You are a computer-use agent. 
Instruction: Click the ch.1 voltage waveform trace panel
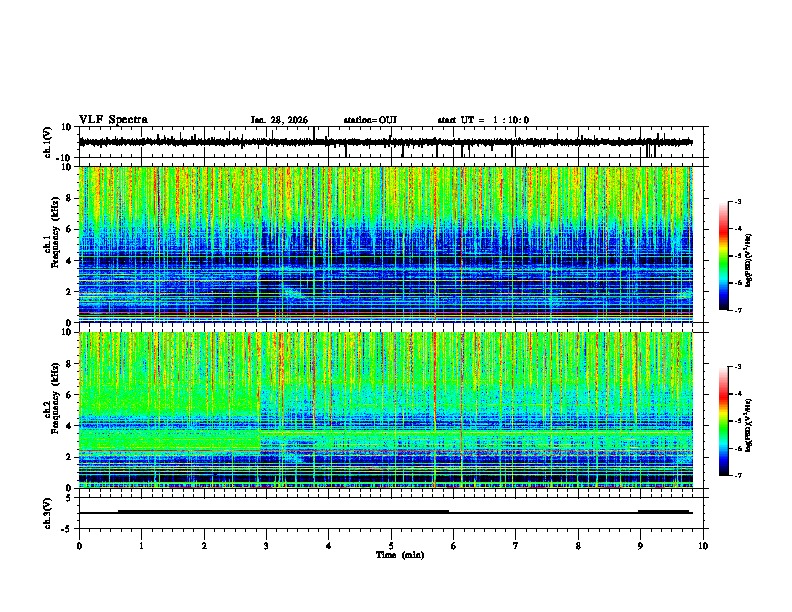click(x=391, y=142)
